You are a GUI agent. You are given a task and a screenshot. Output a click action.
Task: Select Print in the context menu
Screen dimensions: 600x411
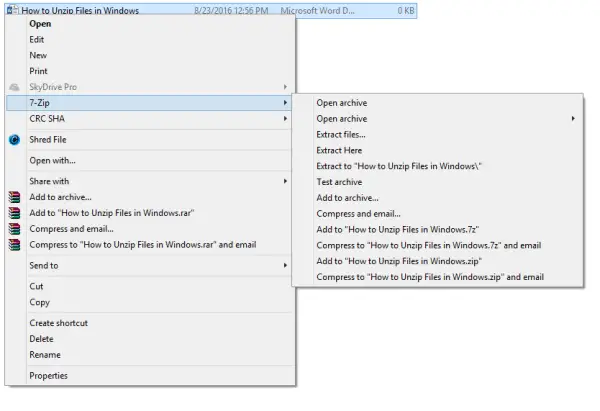(150, 71)
